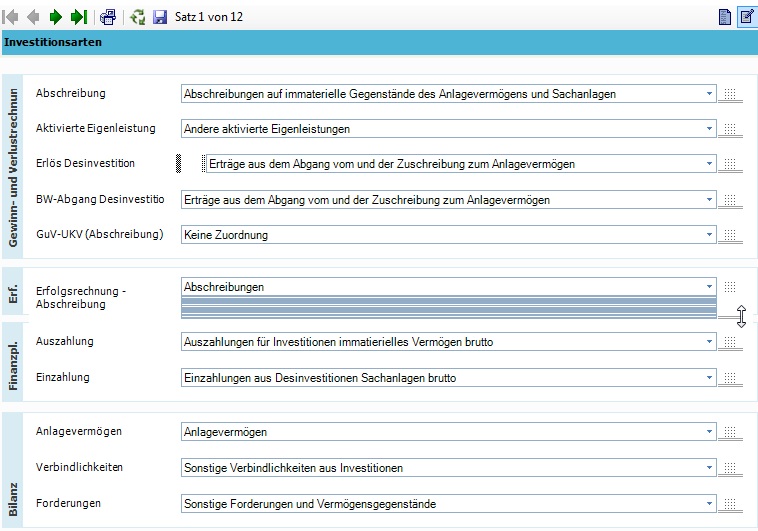Click the Sonstige Forderungen und Vermögensgegenstände field

pos(449,504)
